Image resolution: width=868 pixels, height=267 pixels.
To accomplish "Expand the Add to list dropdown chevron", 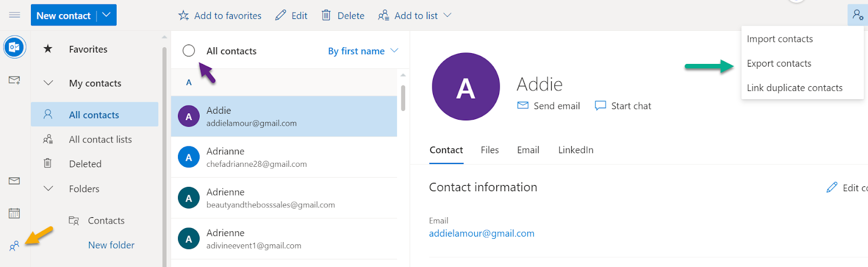I will pyautogui.click(x=448, y=15).
